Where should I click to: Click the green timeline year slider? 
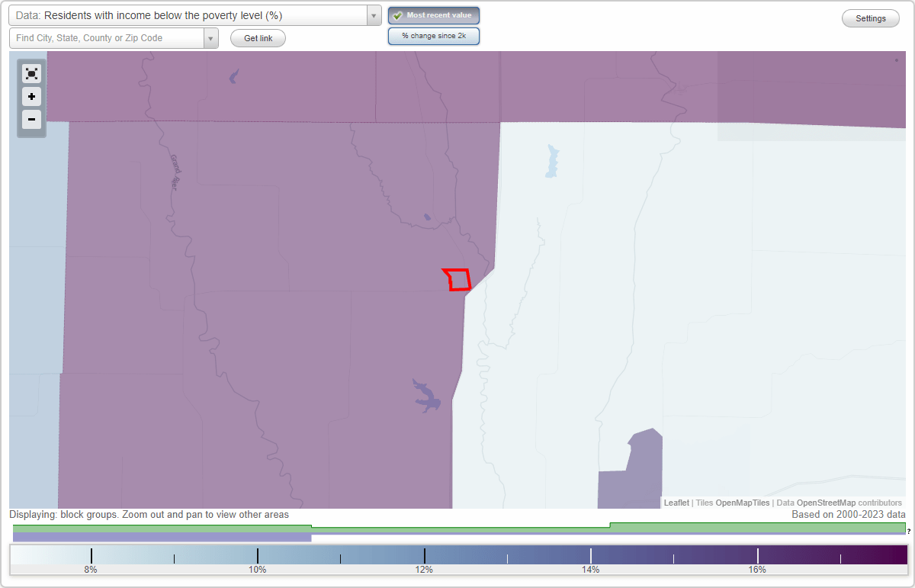click(x=457, y=526)
